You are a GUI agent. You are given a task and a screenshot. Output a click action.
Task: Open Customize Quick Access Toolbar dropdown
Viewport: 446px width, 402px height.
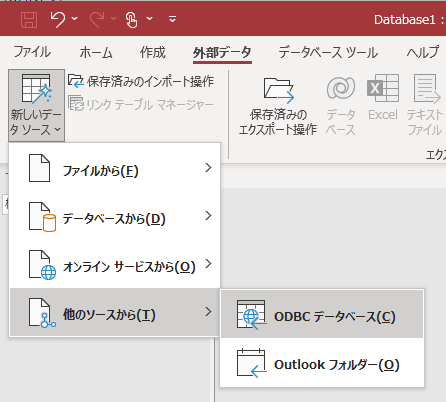pos(172,19)
